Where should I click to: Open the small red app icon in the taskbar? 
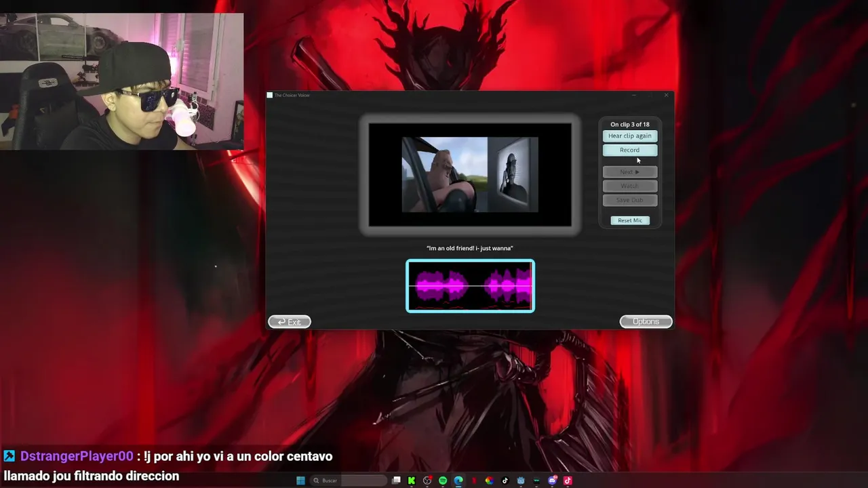(x=474, y=481)
